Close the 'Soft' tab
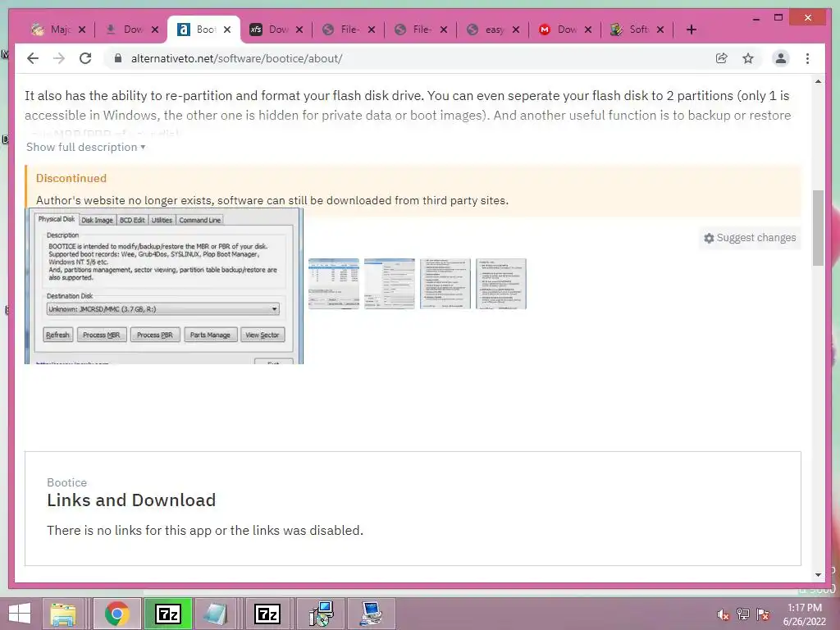The image size is (840, 630). pos(660,30)
